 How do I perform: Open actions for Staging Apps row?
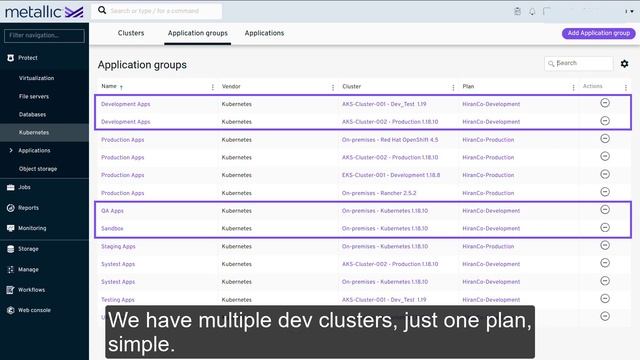(x=605, y=245)
